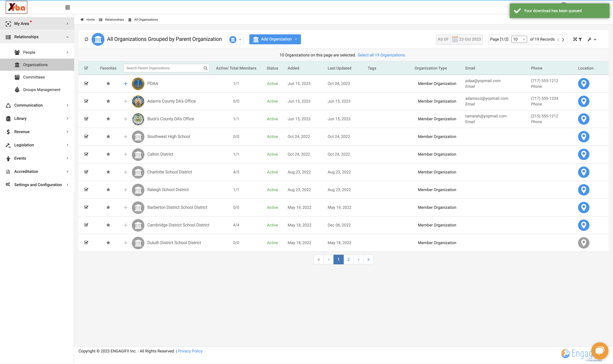Uncheck Cambridge District School District checkbox
The image size is (613, 364).
coord(86,225)
